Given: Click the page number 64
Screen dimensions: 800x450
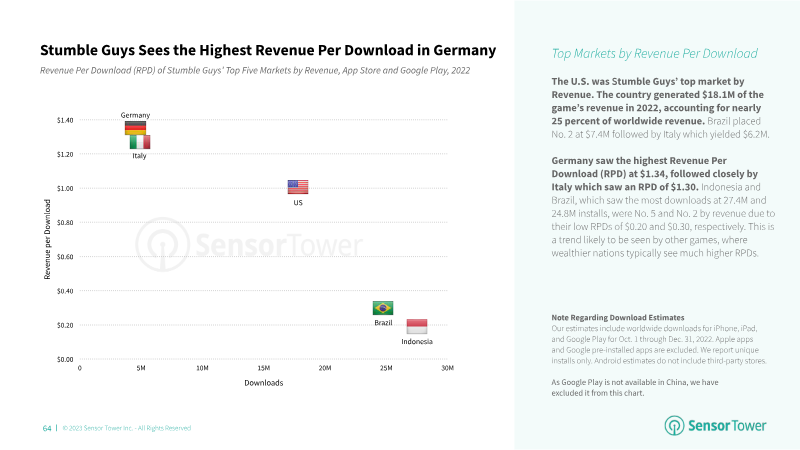Looking at the screenshot, I should (x=47, y=428).
